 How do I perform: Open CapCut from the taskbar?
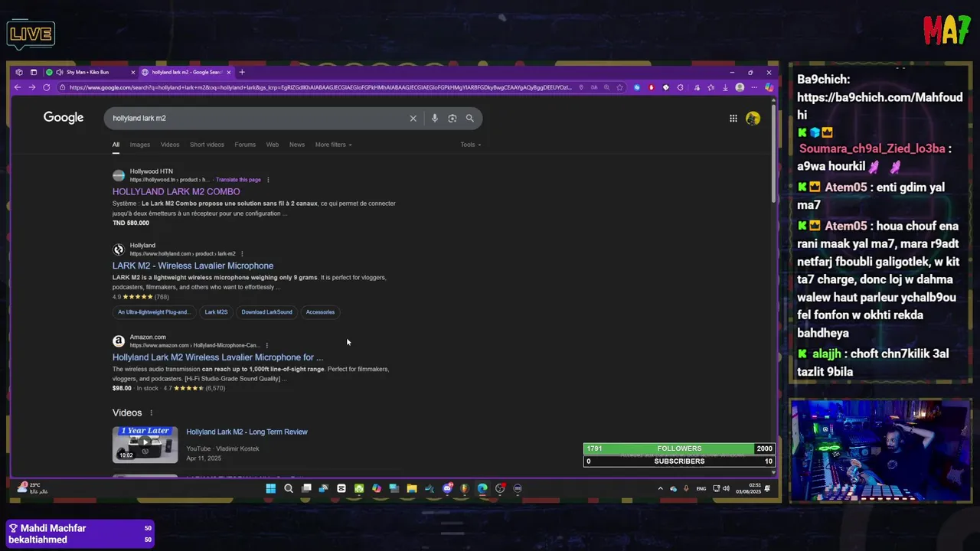[341, 488]
